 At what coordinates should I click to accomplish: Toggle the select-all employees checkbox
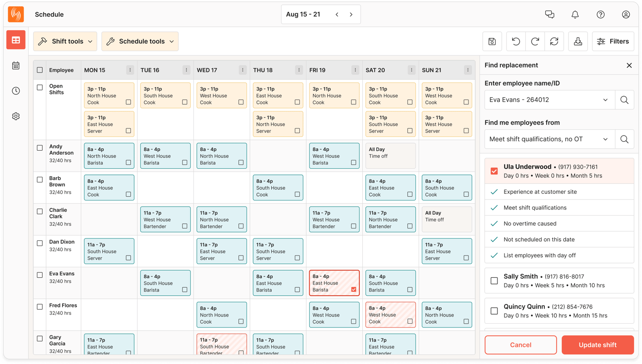tap(40, 70)
